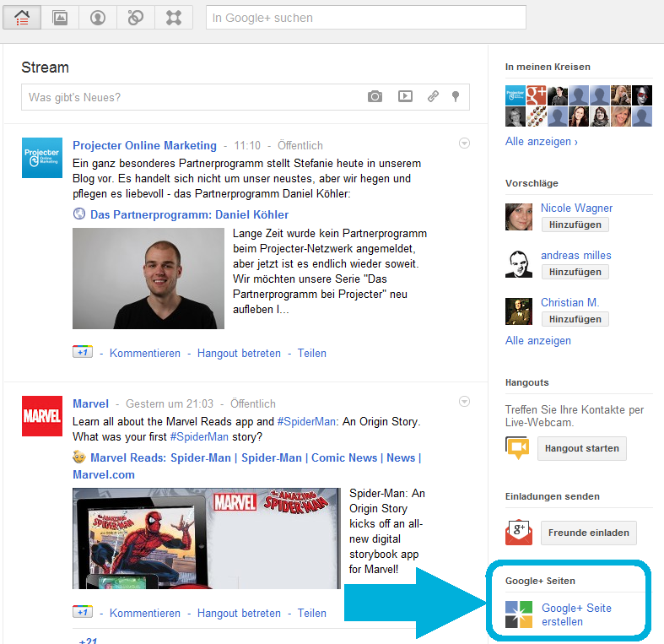Open Christian M. profile picture
This screenshot has height=644, width=664.
point(519,311)
